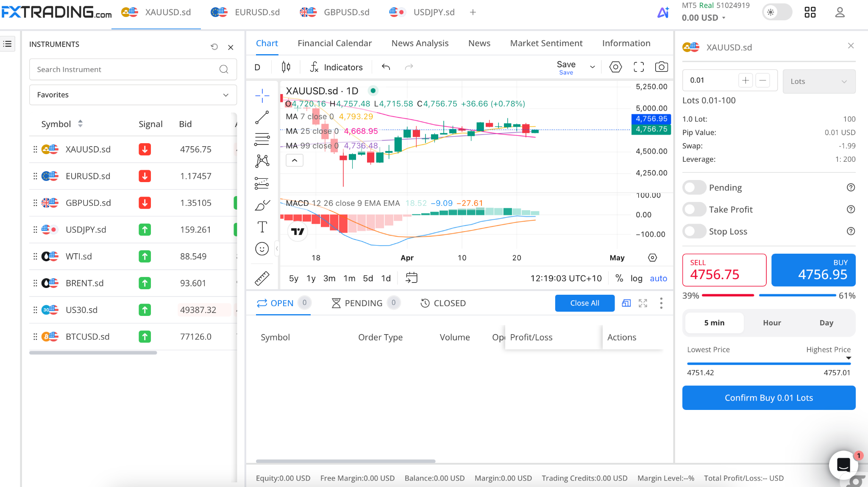Open the Indicators button

337,67
